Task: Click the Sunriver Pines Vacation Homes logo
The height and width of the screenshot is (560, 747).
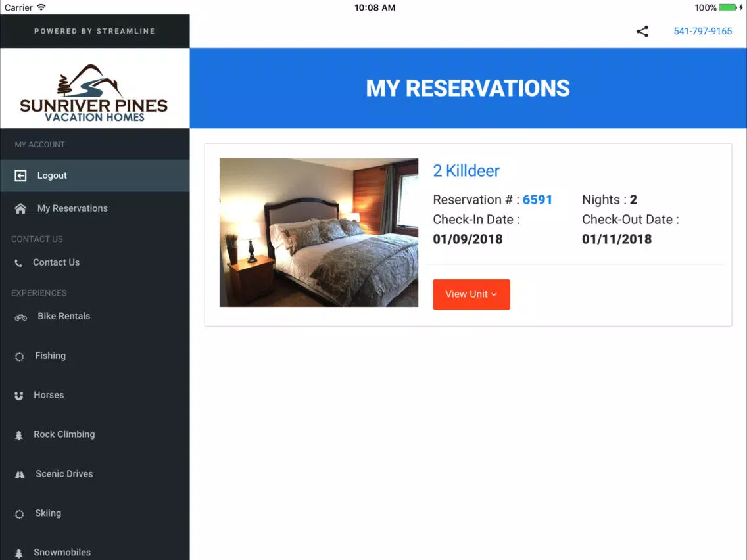Action: (94, 93)
